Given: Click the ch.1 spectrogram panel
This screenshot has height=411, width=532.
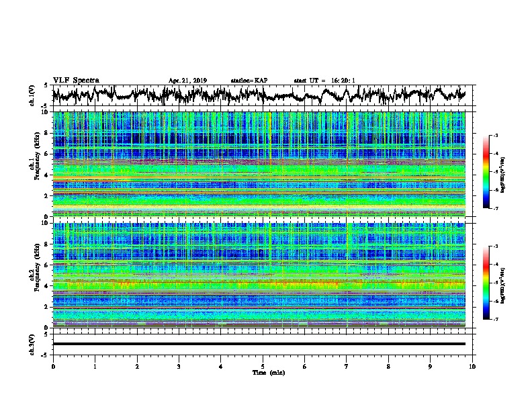Looking at the screenshot, I should click(259, 164).
